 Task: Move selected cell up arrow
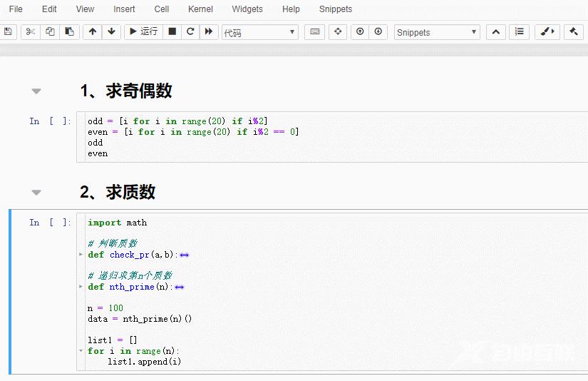pyautogui.click(x=92, y=31)
